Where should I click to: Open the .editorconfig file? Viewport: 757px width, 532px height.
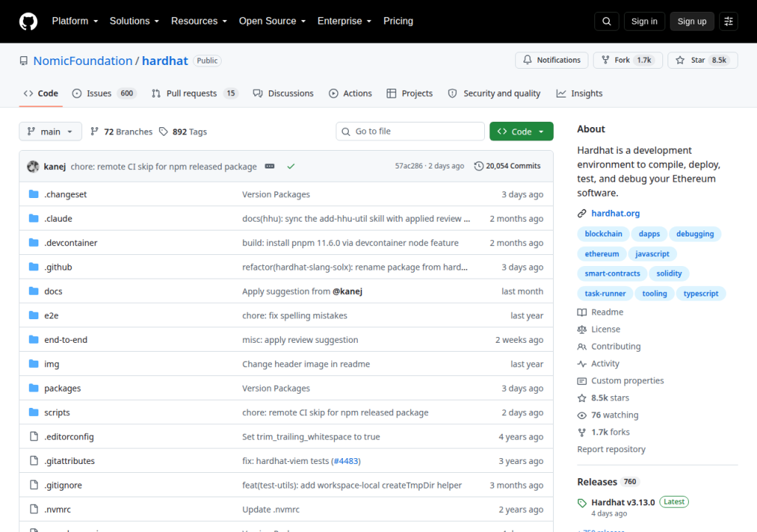point(69,437)
